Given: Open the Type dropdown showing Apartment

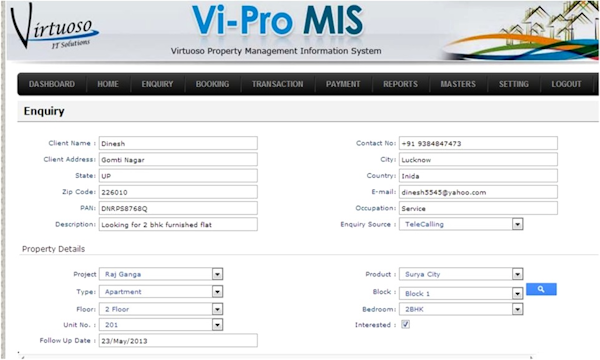Looking at the screenshot, I should (161, 292).
